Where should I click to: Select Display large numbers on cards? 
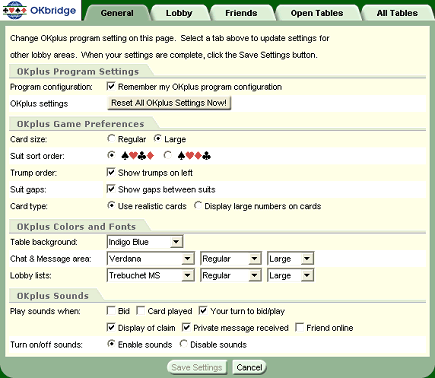coord(198,205)
